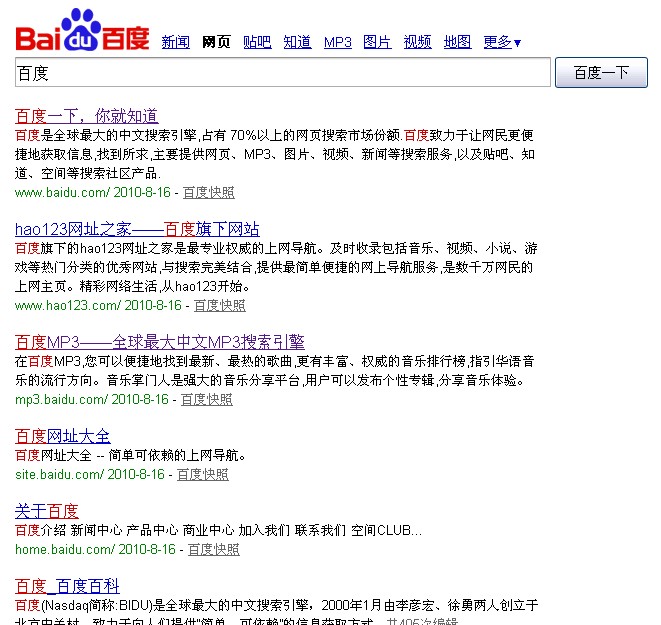The width and height of the screenshot is (661, 625).
Task: Go to the 贴吧 tab
Action: click(x=257, y=42)
